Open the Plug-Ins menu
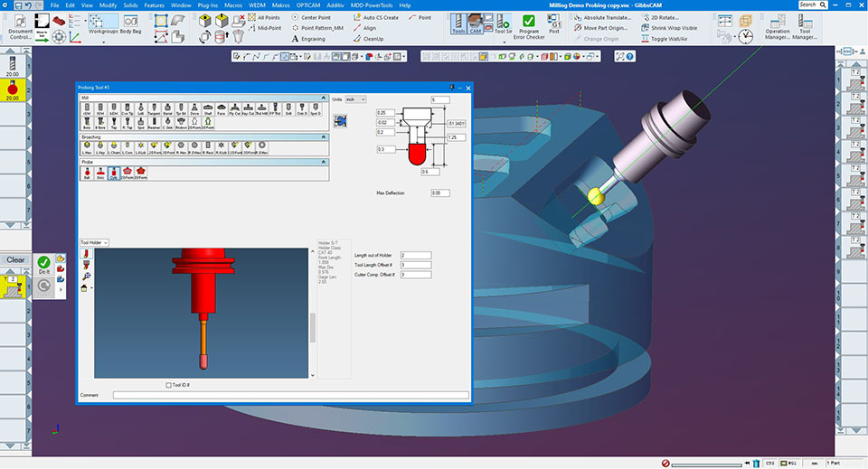Viewport: 868px width, 469px height. click(210, 5)
